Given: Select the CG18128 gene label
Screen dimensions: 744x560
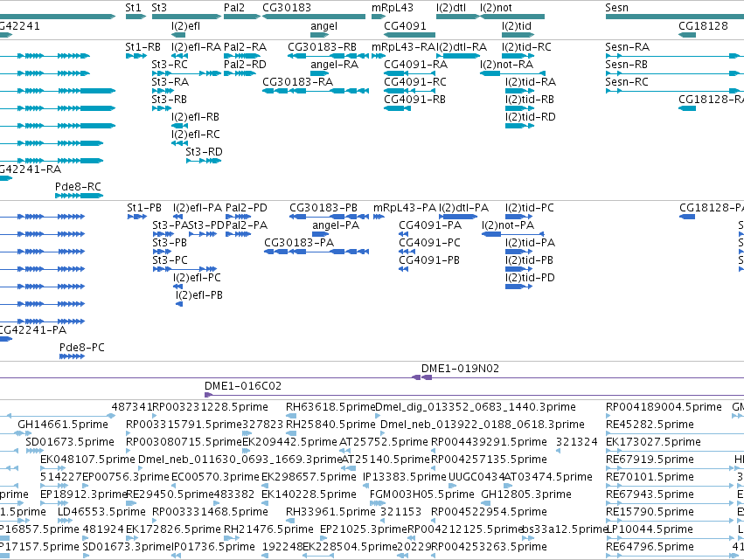Looking at the screenshot, I should pyautogui.click(x=703, y=25).
